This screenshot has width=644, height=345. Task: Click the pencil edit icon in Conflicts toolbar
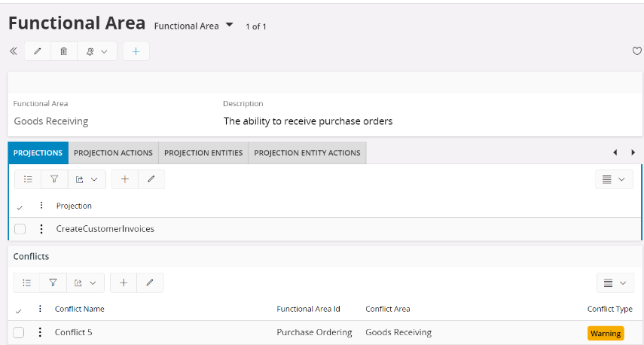(150, 283)
